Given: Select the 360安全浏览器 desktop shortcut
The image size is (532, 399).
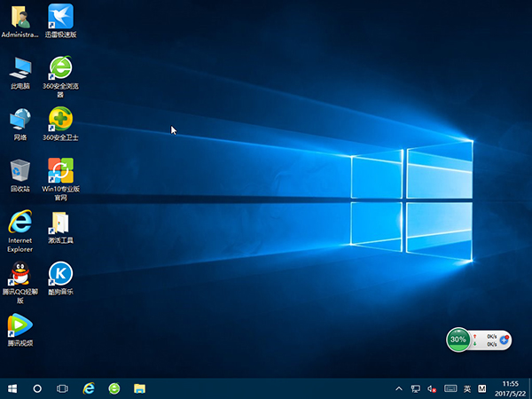Looking at the screenshot, I should click(x=60, y=67).
